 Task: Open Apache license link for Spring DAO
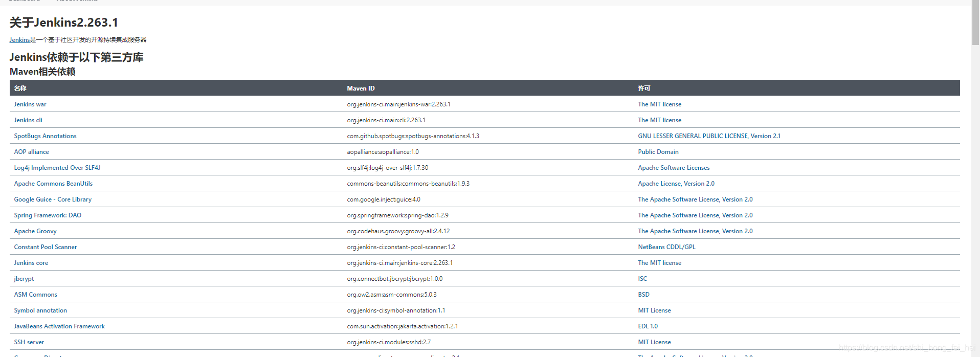[696, 215]
